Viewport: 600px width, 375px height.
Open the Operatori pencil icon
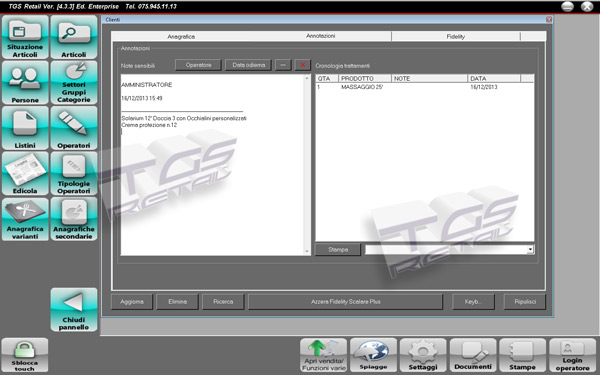click(x=74, y=128)
